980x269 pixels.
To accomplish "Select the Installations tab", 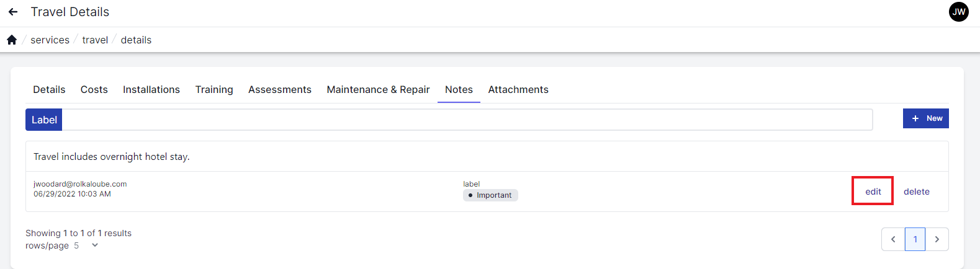I will pos(151,90).
